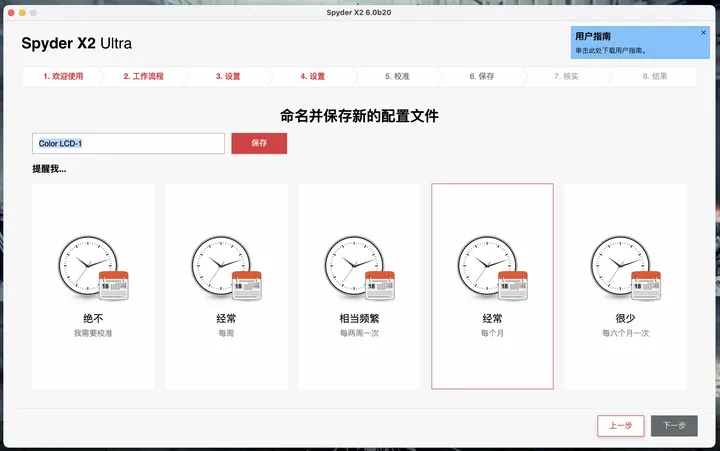720x451 pixels.
Task: Click the profile name field Color LCD-1
Action: click(129, 143)
